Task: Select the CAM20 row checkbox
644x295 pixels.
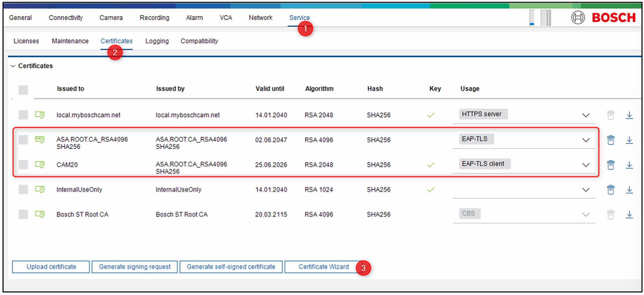Action: [x=23, y=165]
